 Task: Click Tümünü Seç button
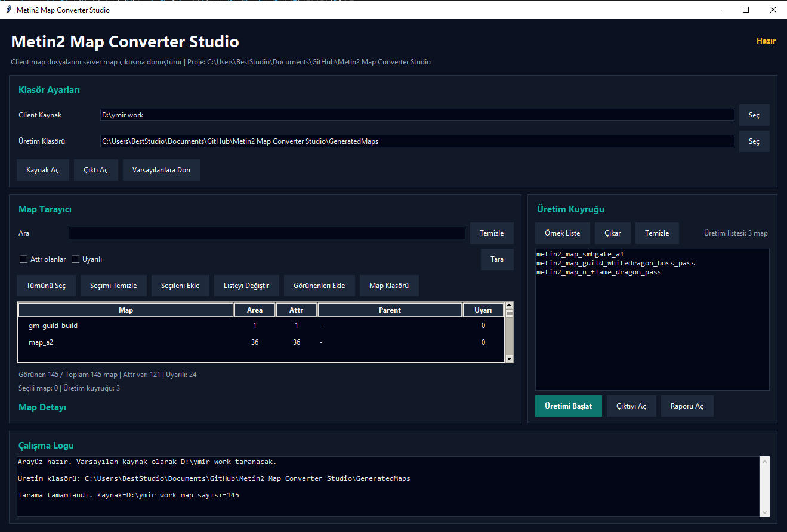coord(46,286)
